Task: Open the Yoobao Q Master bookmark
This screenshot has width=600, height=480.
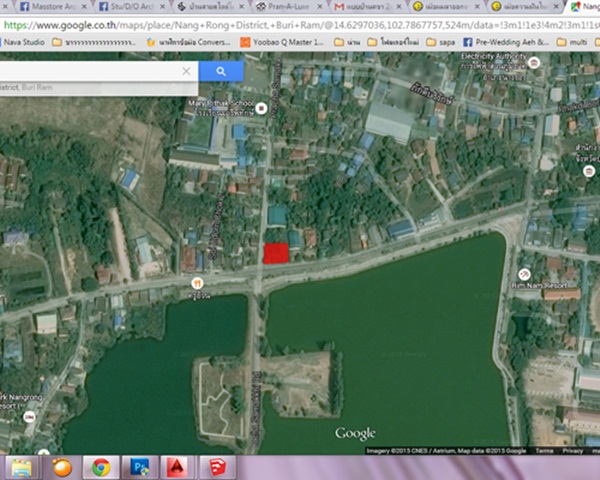Action: point(283,42)
